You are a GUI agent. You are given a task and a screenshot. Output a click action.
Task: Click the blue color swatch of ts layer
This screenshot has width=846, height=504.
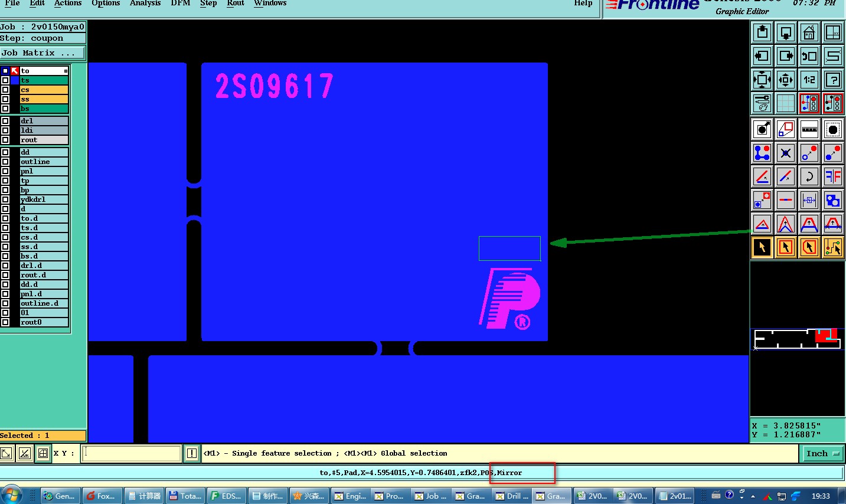15,80
